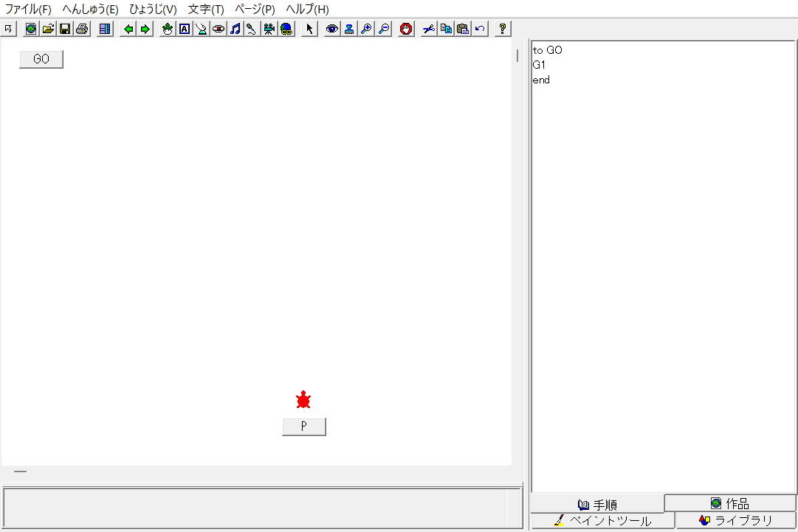This screenshot has width=798, height=532.
Task: Go to previous page with green left arrow
Action: [x=128, y=29]
